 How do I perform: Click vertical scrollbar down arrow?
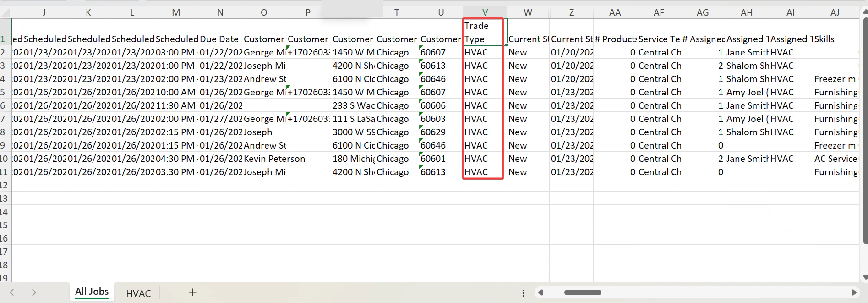tap(864, 277)
